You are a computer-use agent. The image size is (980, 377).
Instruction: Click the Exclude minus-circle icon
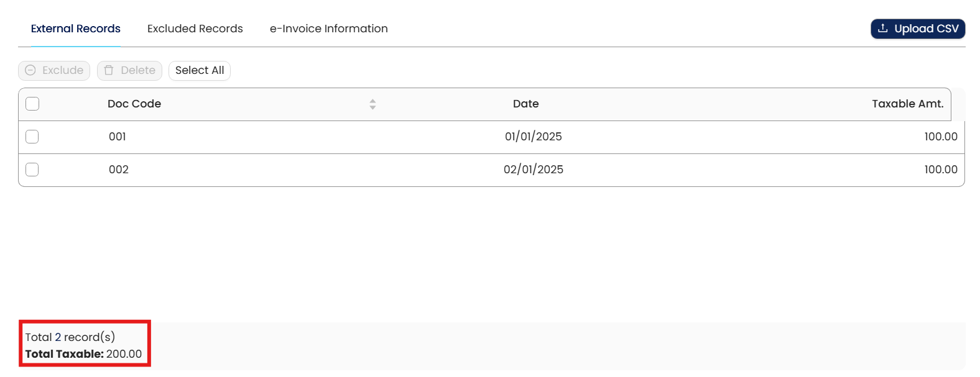[x=30, y=71]
